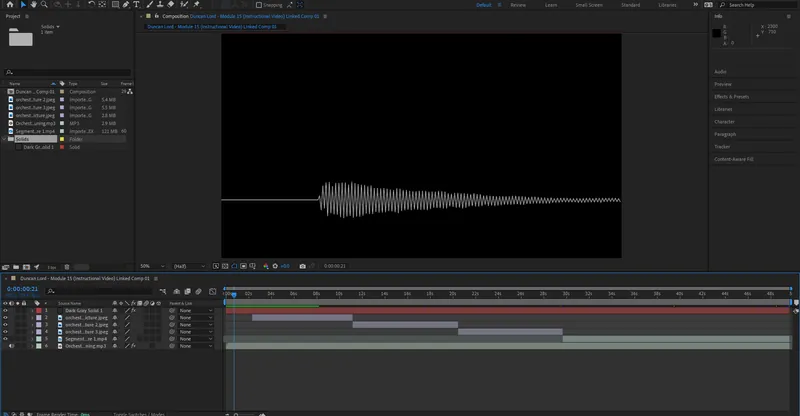Screen dimensions: 800x416
Task: Open the Audio panel
Action: pyautogui.click(x=720, y=72)
